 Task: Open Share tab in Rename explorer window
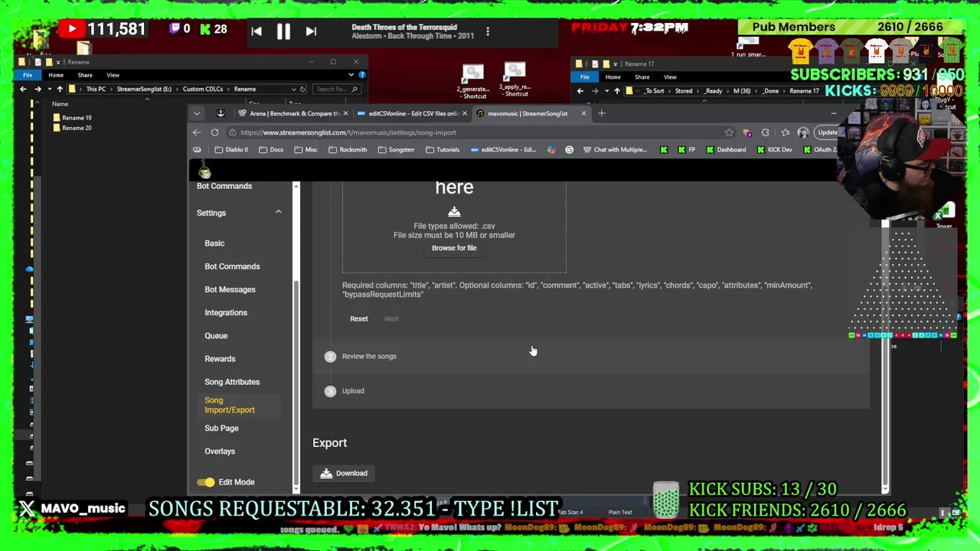pyautogui.click(x=85, y=75)
